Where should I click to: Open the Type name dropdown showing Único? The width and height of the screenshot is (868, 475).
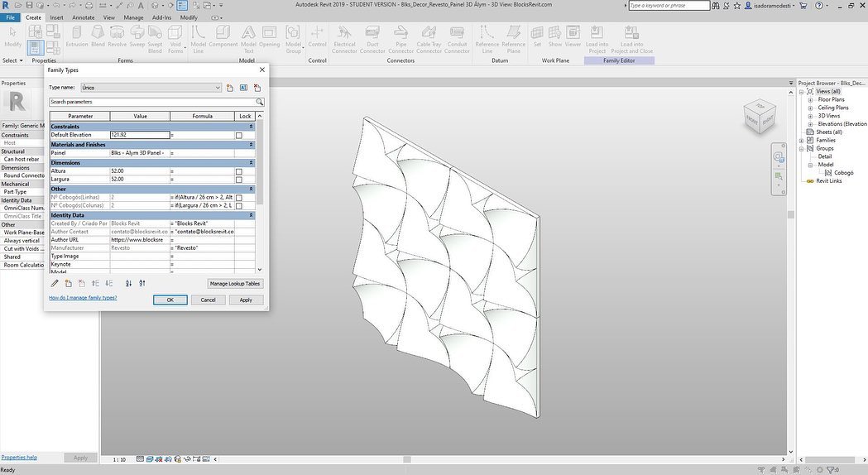[151, 88]
